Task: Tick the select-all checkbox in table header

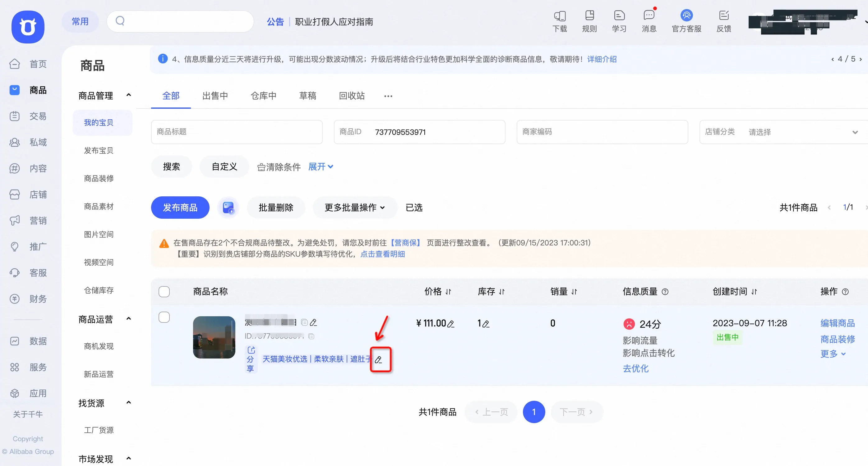Action: pyautogui.click(x=164, y=291)
